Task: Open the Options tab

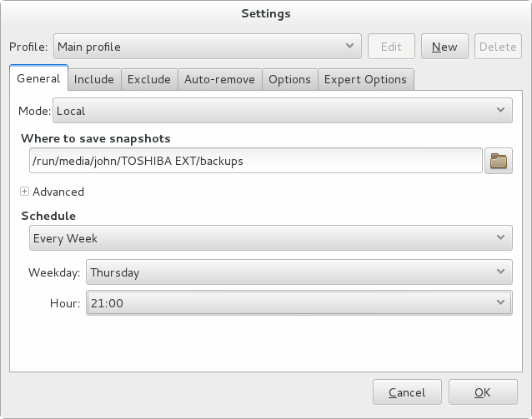Action: tap(289, 80)
